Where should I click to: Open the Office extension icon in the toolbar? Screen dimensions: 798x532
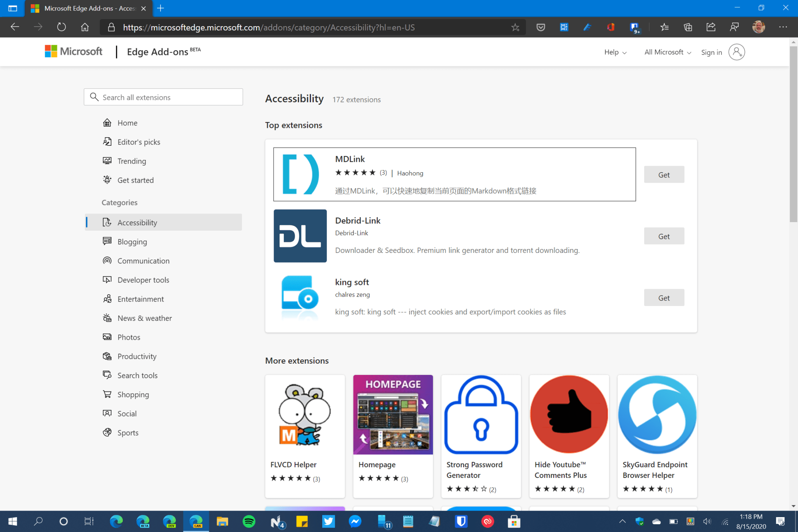pyautogui.click(x=611, y=27)
